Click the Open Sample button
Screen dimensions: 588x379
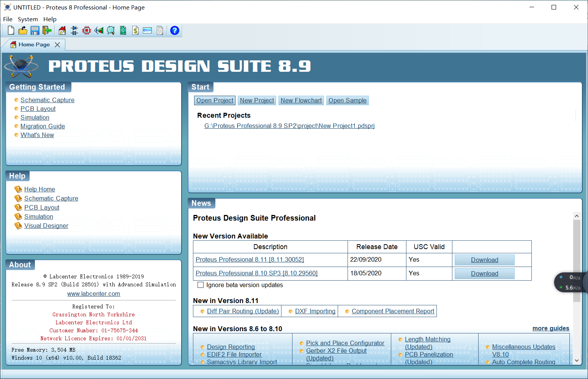coord(348,100)
